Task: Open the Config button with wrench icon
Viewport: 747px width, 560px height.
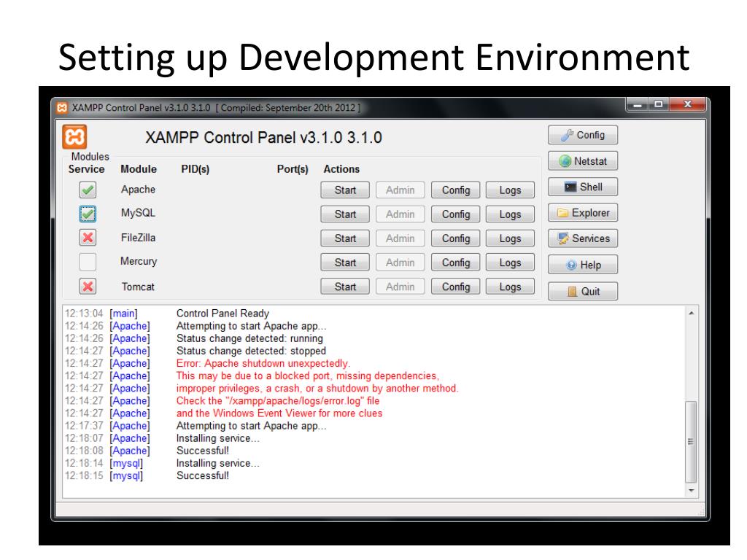Action: (583, 135)
